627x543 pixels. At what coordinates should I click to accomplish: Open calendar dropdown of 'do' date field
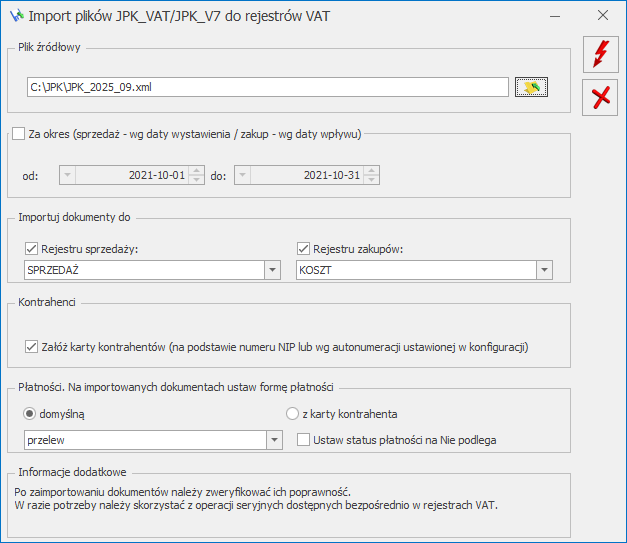click(x=243, y=175)
